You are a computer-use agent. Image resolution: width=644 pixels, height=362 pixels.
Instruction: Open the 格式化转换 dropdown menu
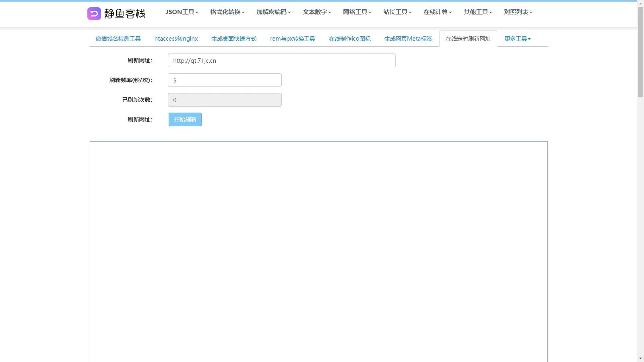point(227,12)
